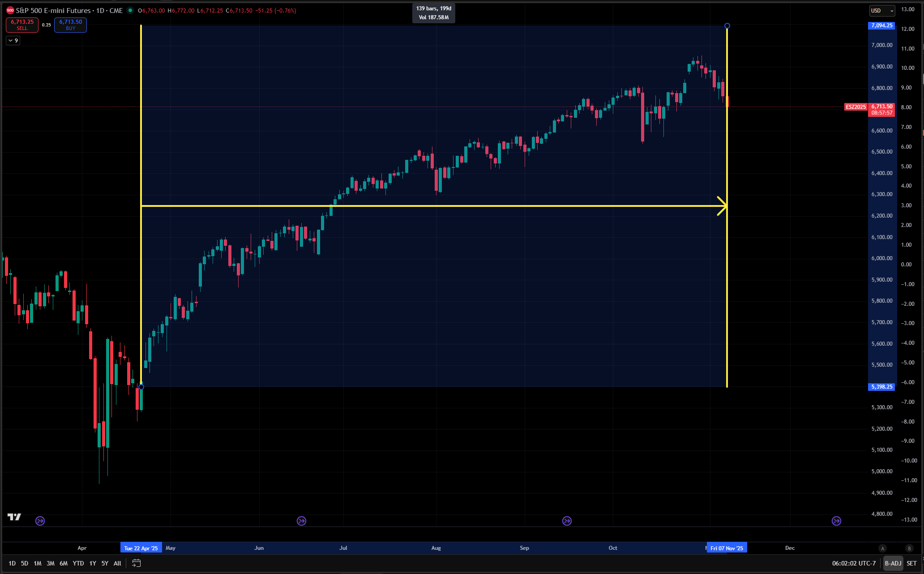924x574 pixels.
Task: Select the YTD time range
Action: pyautogui.click(x=78, y=563)
